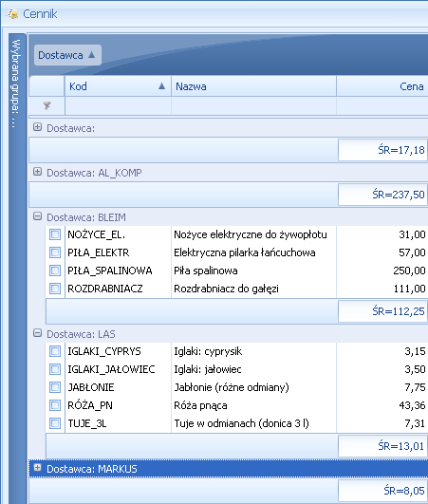
Task: Click name 'Piła spalinowa'
Action: point(206,271)
